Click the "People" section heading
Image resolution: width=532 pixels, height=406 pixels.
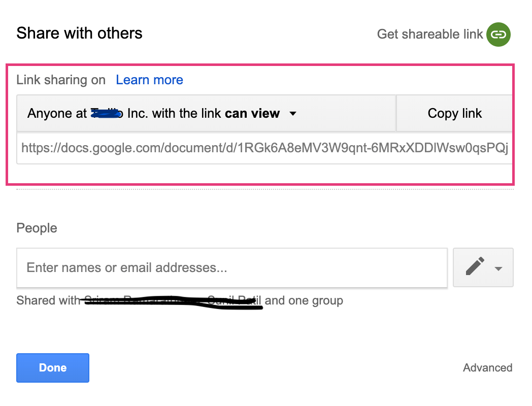click(x=37, y=228)
